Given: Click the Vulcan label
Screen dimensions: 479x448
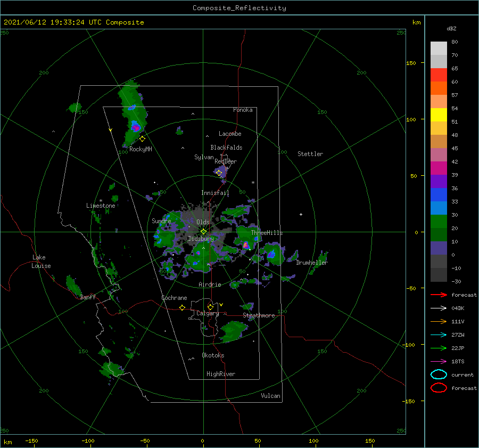Looking at the screenshot, I should 271,396.
